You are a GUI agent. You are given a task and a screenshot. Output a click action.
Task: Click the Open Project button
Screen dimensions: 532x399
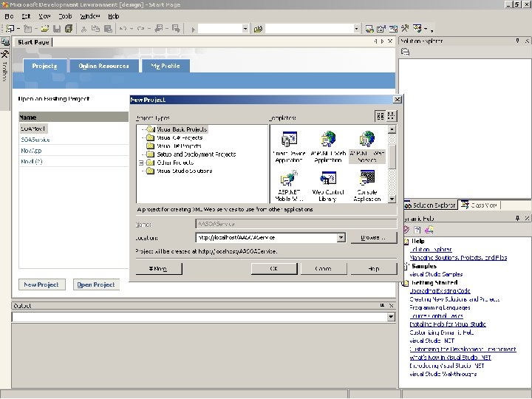click(96, 284)
